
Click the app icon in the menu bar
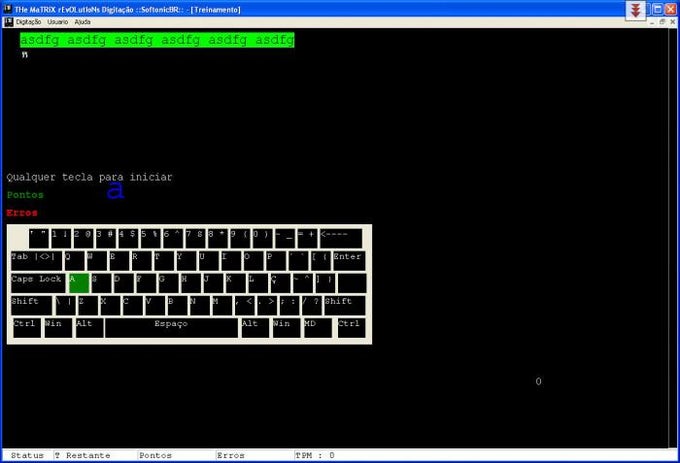click(9, 22)
